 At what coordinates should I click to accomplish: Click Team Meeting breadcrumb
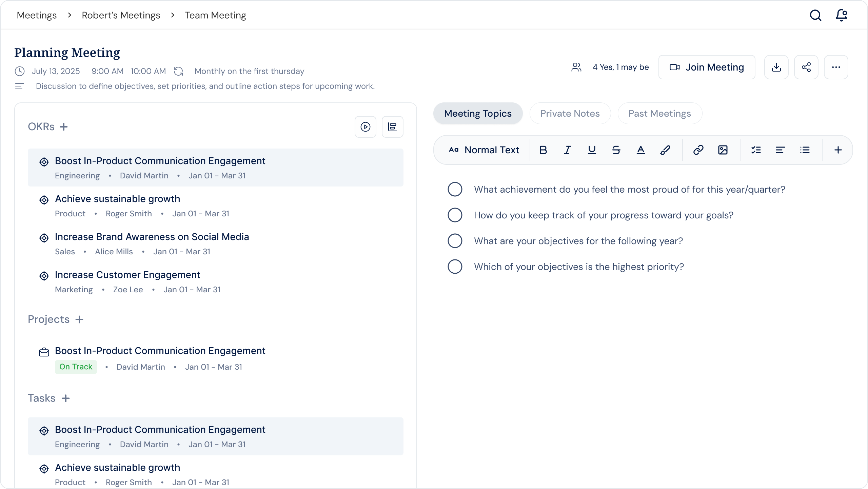pyautogui.click(x=216, y=15)
